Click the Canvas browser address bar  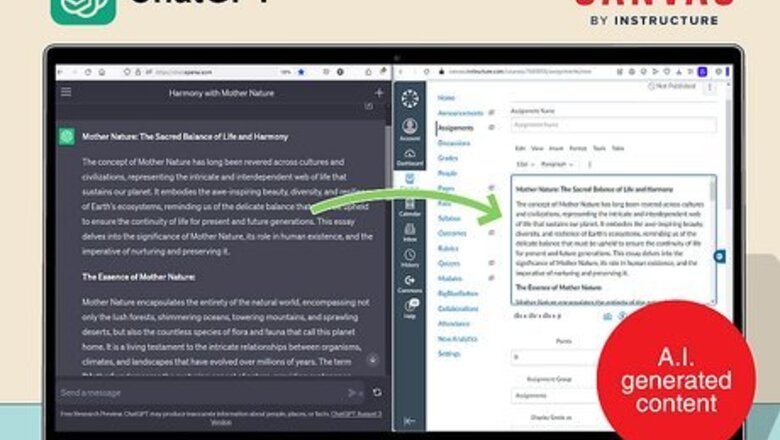point(521,72)
